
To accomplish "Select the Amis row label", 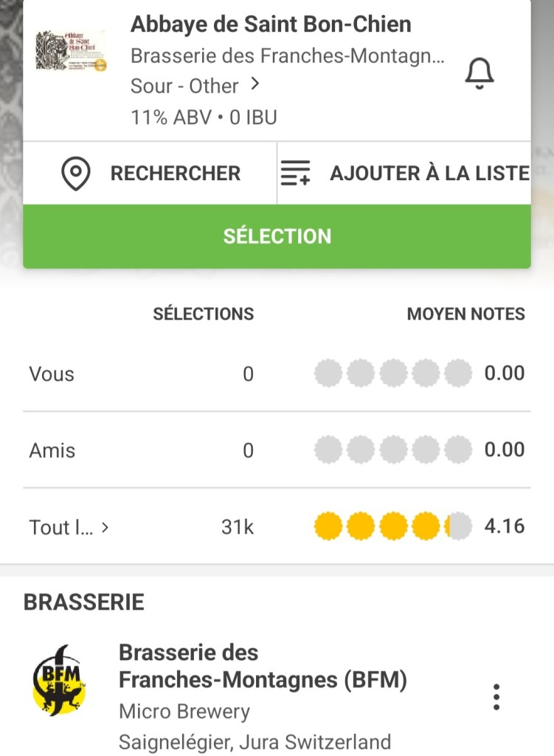I will pos(52,450).
